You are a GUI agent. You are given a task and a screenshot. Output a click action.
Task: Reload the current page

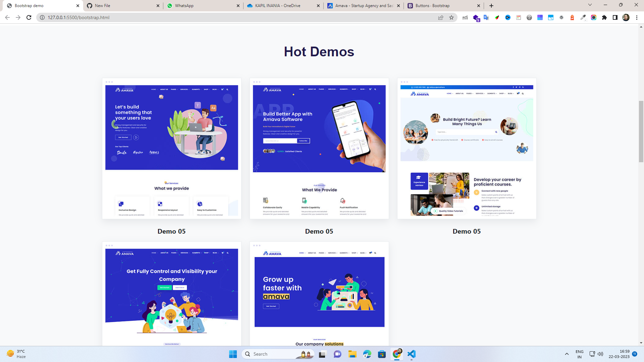coord(29,17)
